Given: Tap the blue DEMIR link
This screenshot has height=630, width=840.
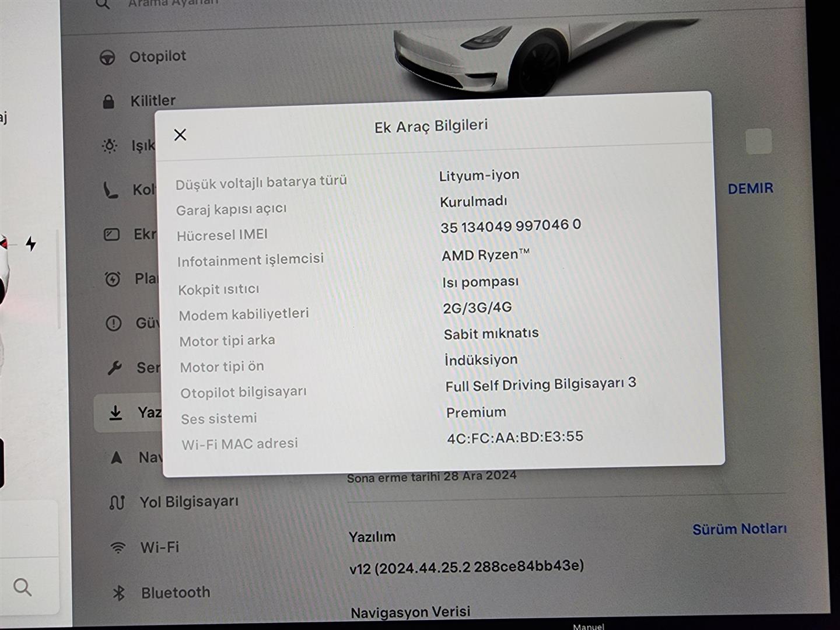Looking at the screenshot, I should click(750, 188).
